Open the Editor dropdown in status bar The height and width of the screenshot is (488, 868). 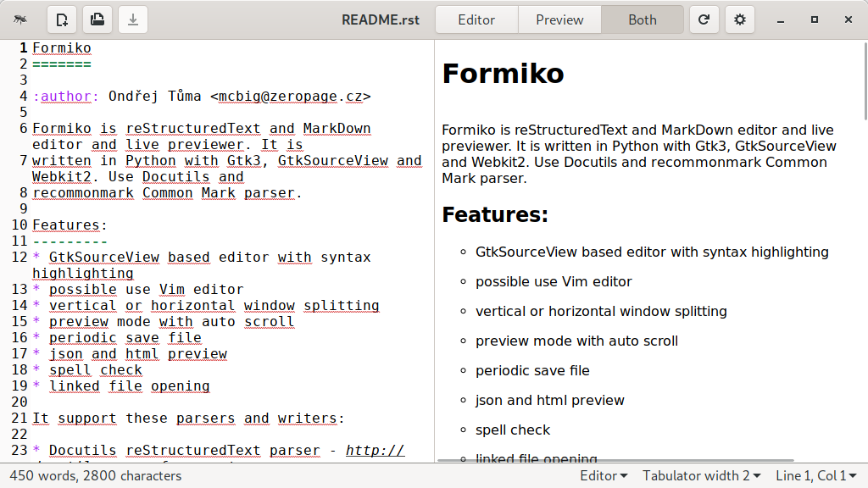pos(604,476)
